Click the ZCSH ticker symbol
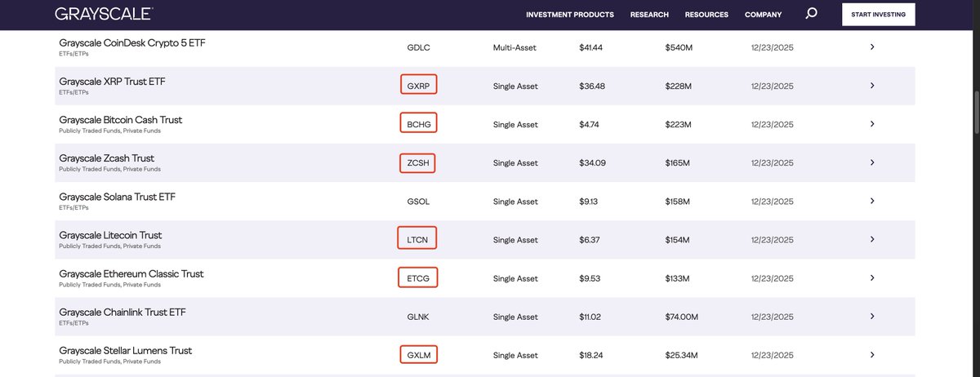The image size is (980, 377). [418, 162]
